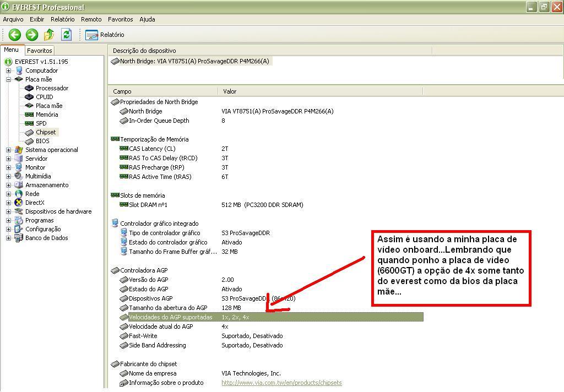Select the Processador chip icon
This screenshot has width=564, height=392.
[29, 88]
